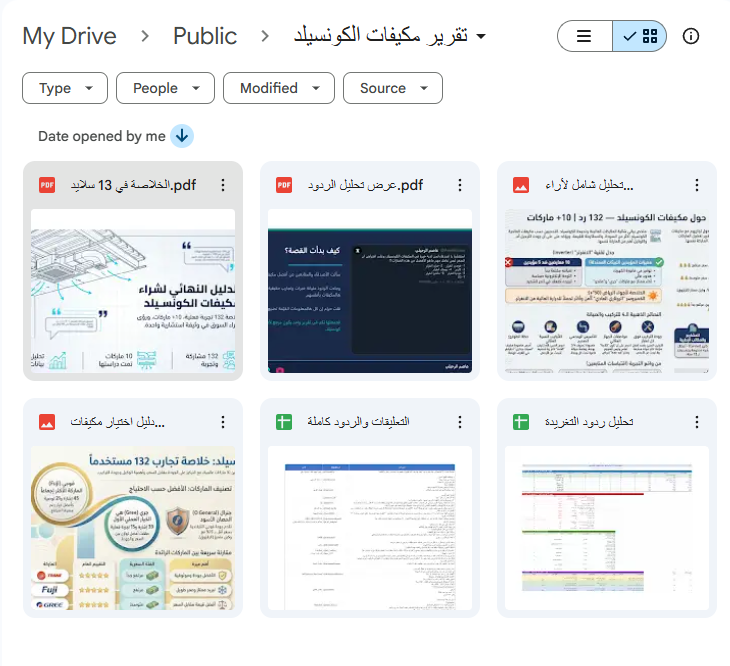Select the grid layout view
This screenshot has height=666, width=730.
(640, 36)
